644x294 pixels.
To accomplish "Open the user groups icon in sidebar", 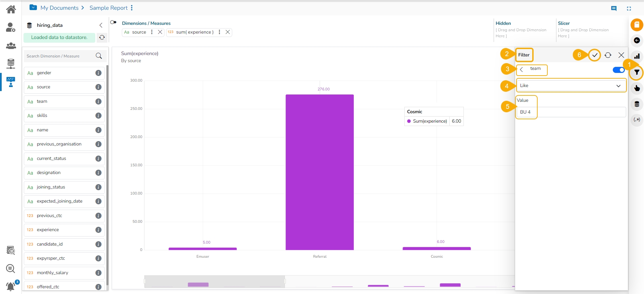I will 11,45.
